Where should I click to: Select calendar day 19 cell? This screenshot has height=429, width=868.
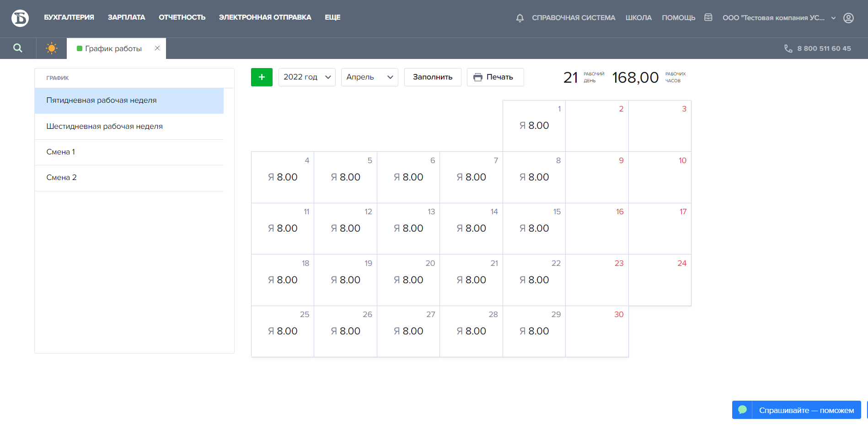tap(345, 280)
